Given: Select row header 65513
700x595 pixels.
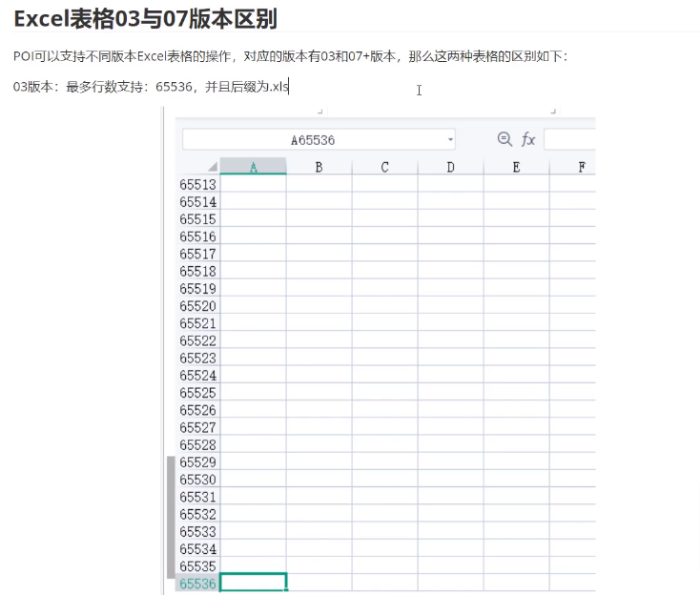Looking at the screenshot, I should 197,185.
